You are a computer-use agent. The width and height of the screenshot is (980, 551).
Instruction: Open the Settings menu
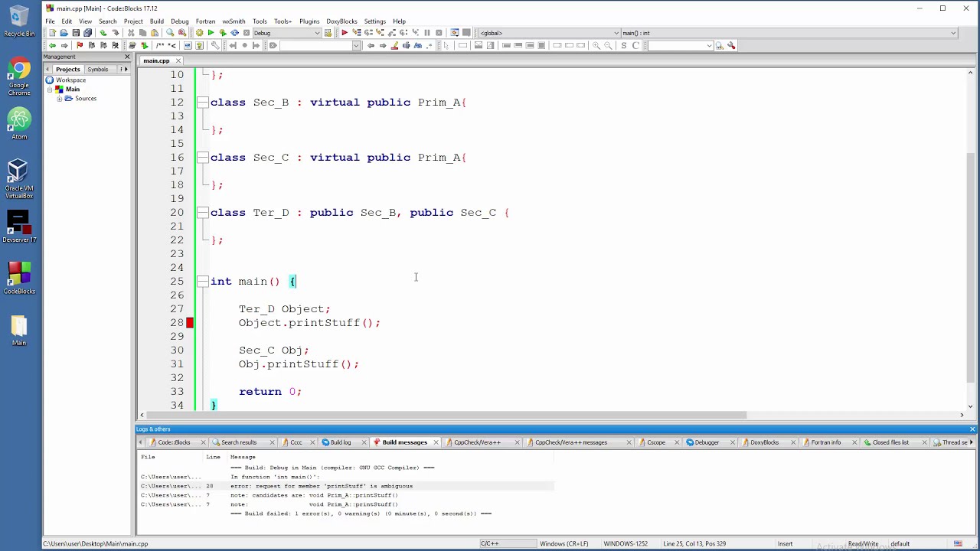(374, 21)
